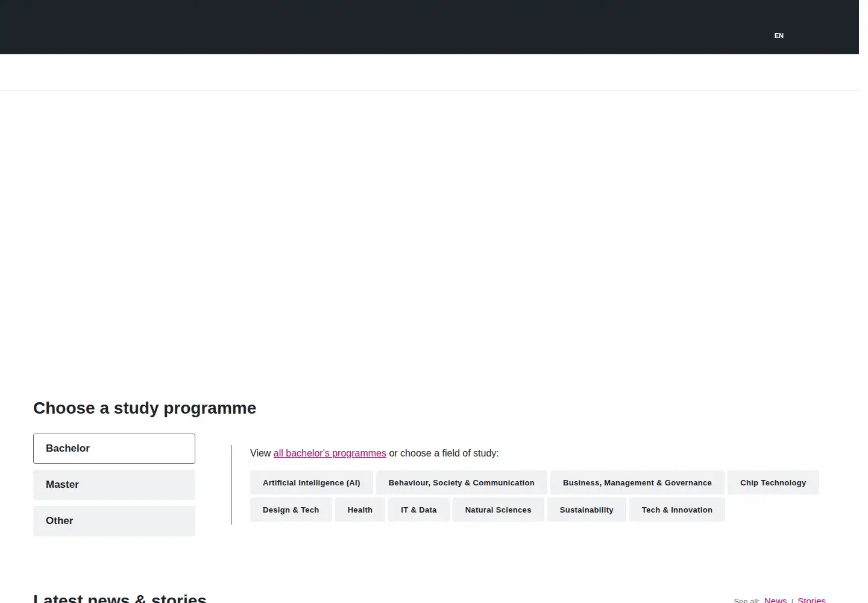Select the Design & Tech field
This screenshot has height=603, width=868.
click(x=291, y=510)
